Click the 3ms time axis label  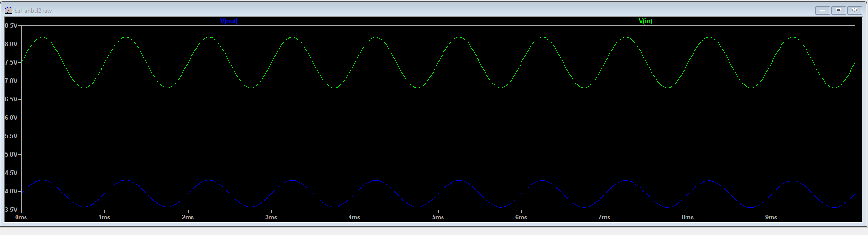[271, 218]
